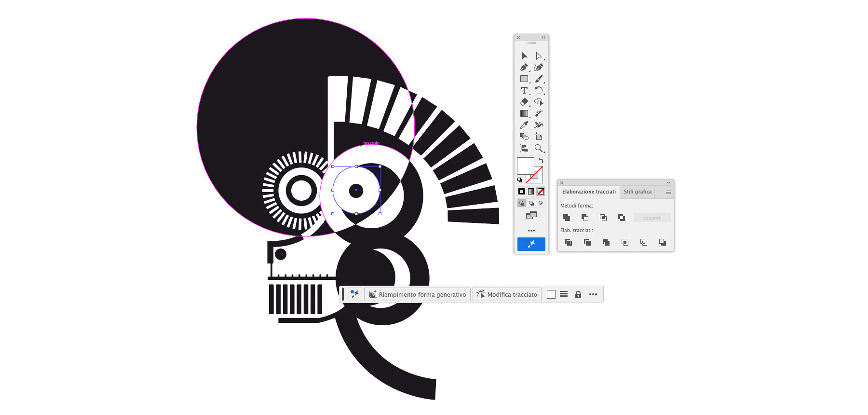The image size is (868, 415).
Task: Apply Trim pathfinder
Action: [587, 242]
